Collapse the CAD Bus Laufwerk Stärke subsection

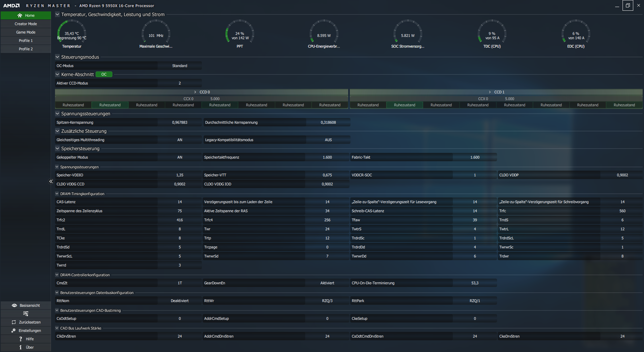pos(57,328)
